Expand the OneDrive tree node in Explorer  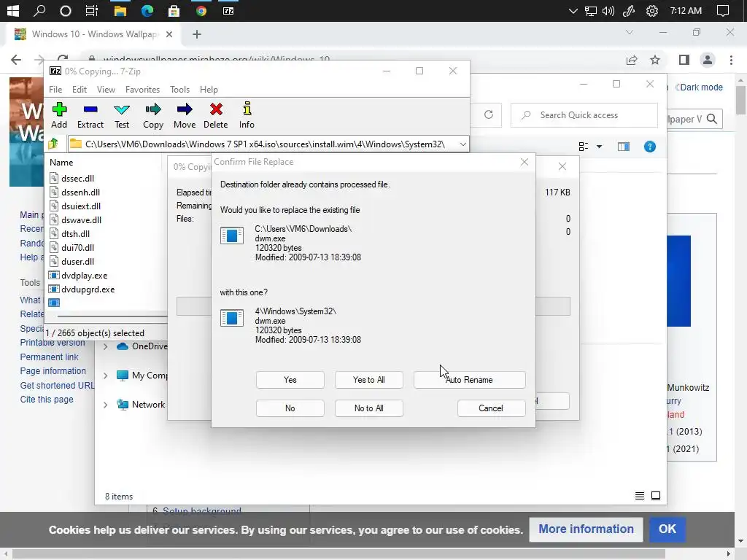pyautogui.click(x=106, y=346)
